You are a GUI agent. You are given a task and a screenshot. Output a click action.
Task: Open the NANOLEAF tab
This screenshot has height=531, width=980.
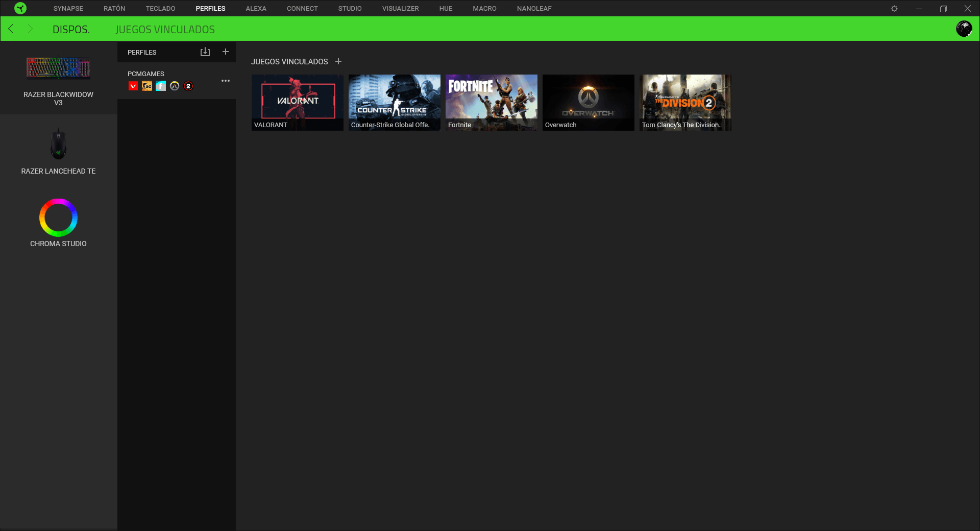[534, 9]
